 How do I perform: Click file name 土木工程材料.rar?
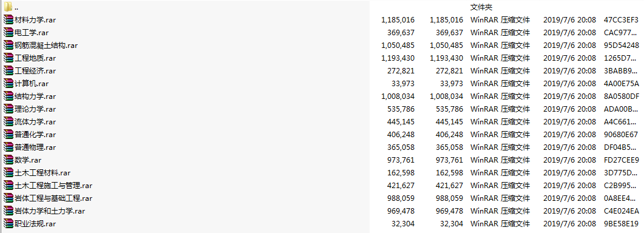[42, 172]
